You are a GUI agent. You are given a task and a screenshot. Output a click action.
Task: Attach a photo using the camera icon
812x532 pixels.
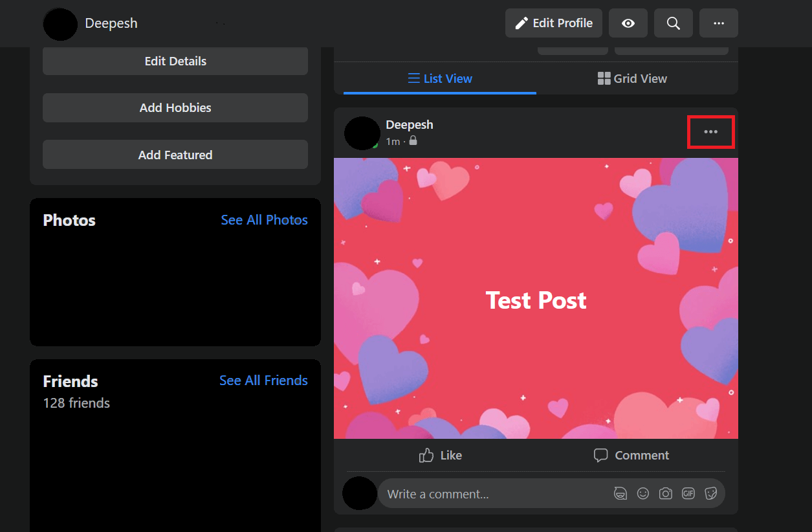coord(665,494)
